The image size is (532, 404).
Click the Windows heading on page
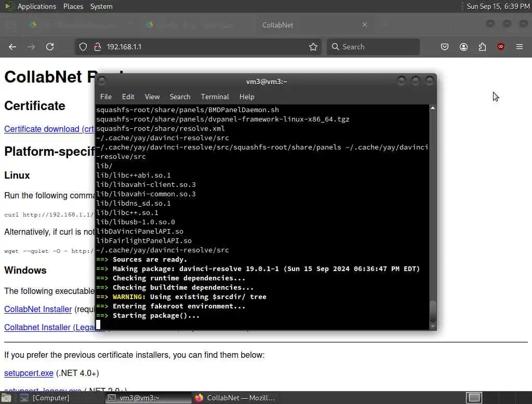click(25, 271)
